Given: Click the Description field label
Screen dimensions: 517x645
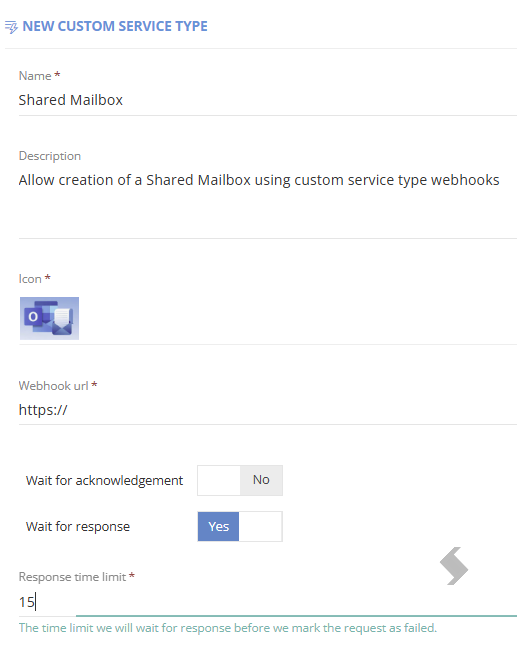Looking at the screenshot, I should tap(50, 156).
